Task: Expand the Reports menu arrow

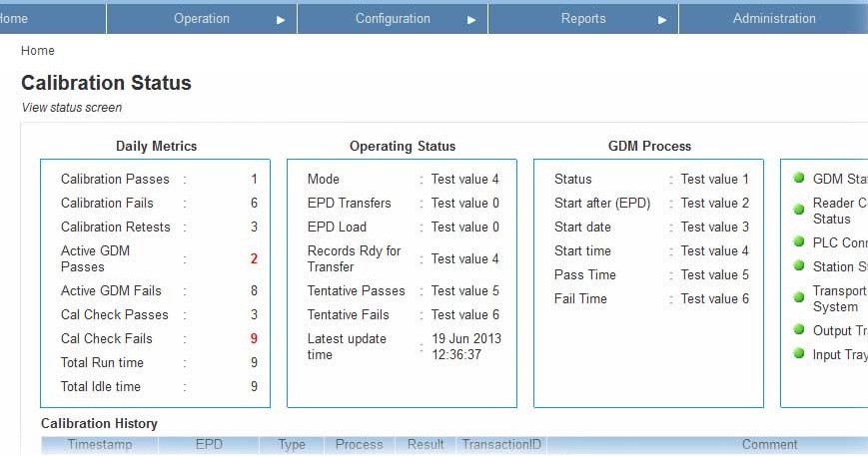Action: (x=662, y=20)
